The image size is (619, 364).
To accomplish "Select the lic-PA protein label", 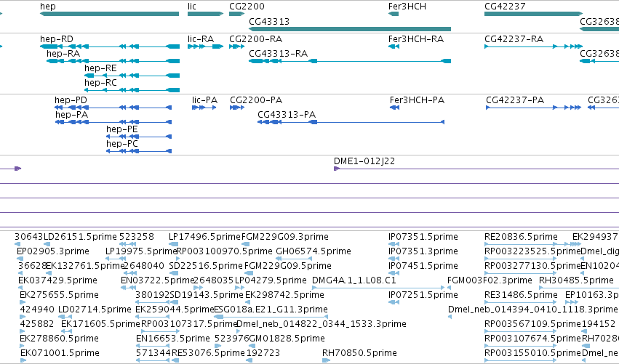I will [x=204, y=100].
